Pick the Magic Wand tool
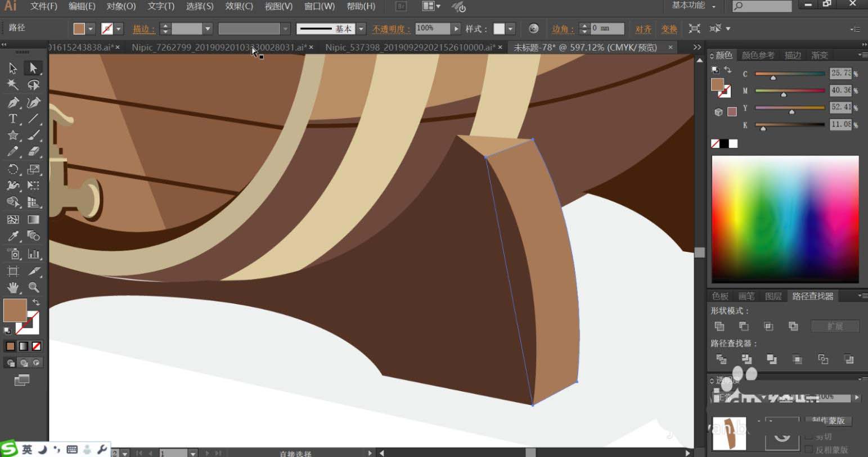Viewport: 868px width, 457px height. point(13,85)
